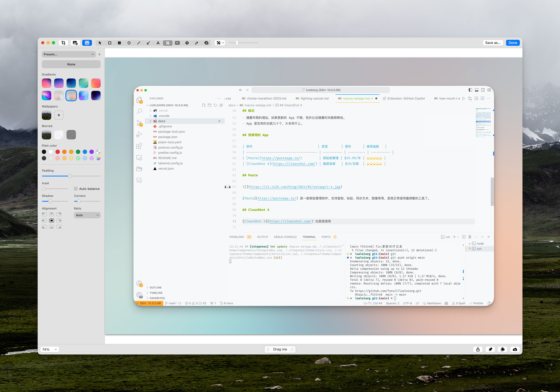The image size is (560, 392).
Task: Switch to DEBUG CONSOLE panel tab
Action: point(285,237)
